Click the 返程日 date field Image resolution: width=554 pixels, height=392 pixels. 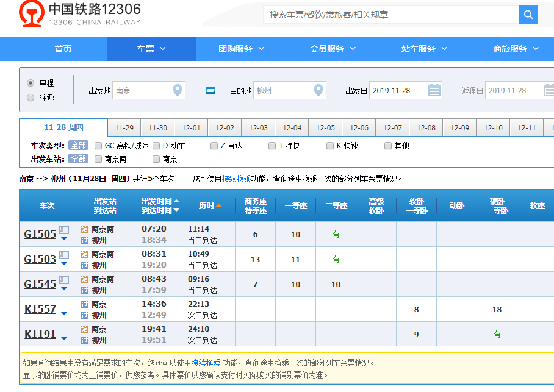[519, 90]
